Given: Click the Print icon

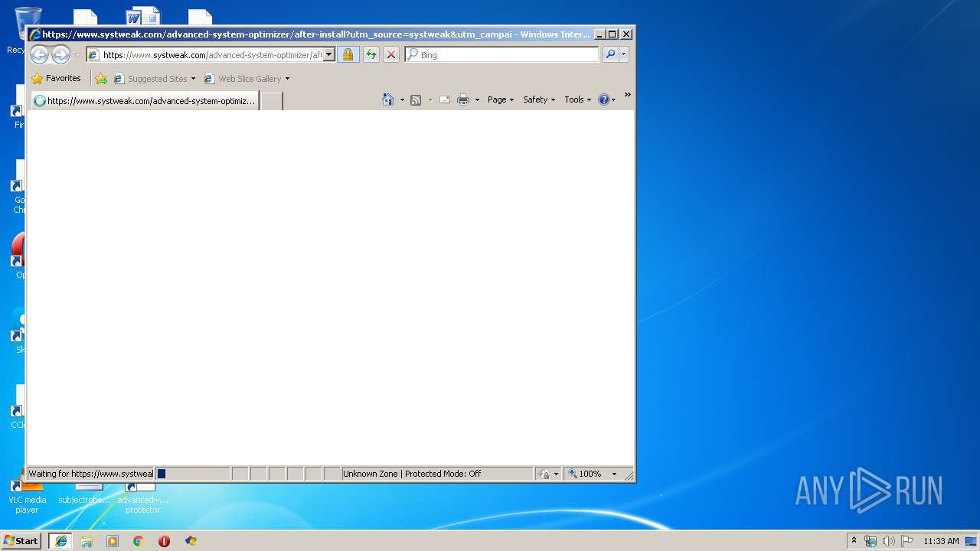Looking at the screenshot, I should [463, 99].
